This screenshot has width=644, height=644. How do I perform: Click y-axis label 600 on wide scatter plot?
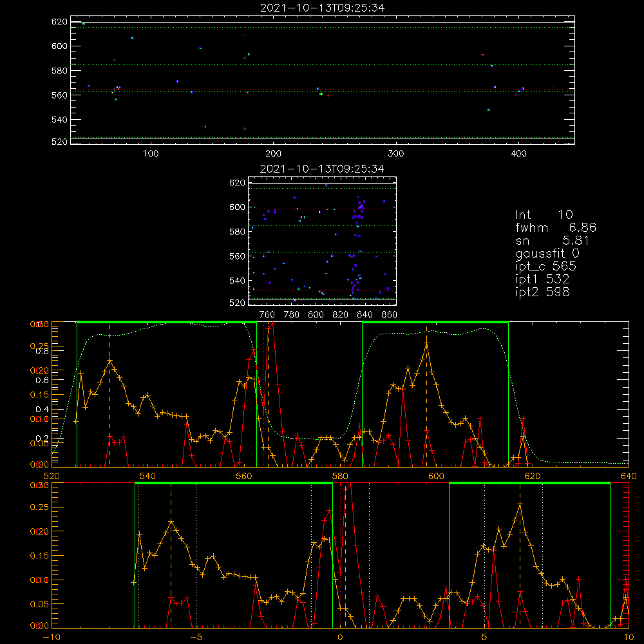pos(59,46)
